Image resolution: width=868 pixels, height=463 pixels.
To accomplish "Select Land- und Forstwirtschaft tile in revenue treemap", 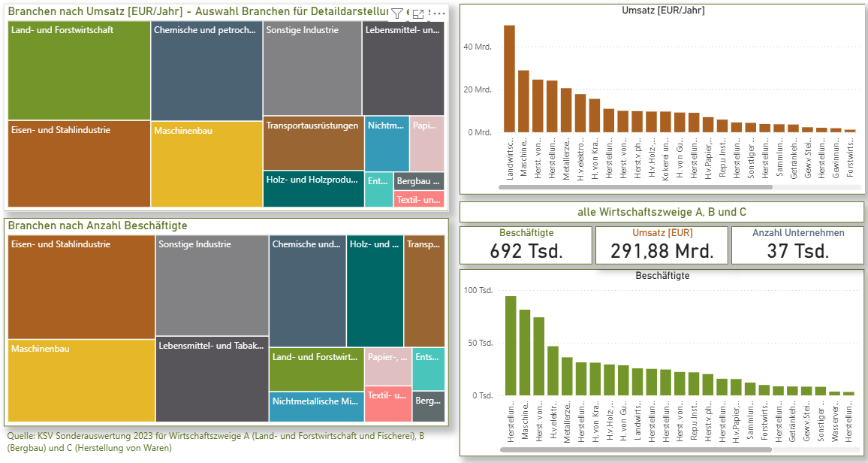I will (79, 71).
